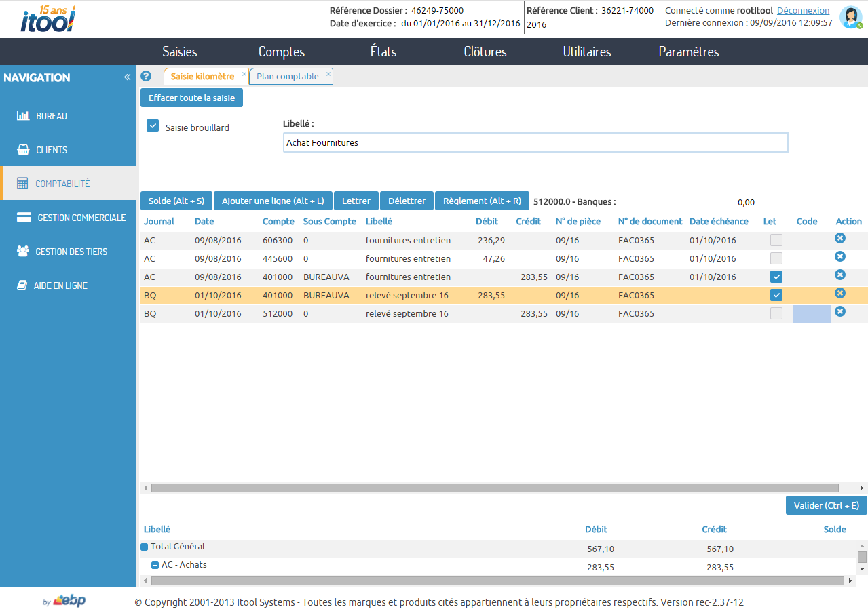The image size is (868, 611).
Task: Click the user profile avatar
Action: point(850,17)
